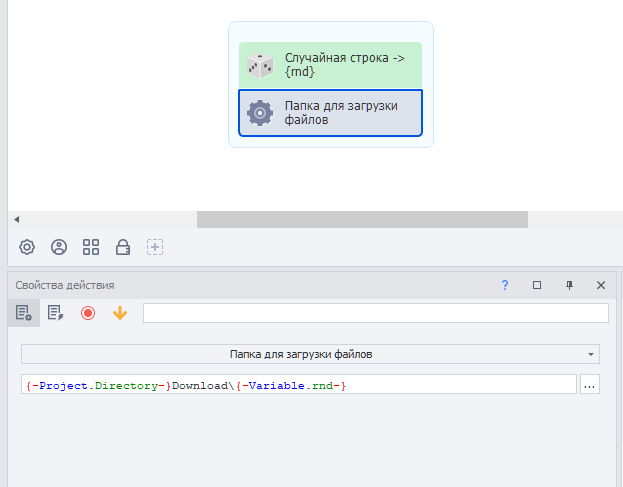Screen dimensions: 623x487
Task: Click the padlock icon below canvas
Action: tap(123, 247)
